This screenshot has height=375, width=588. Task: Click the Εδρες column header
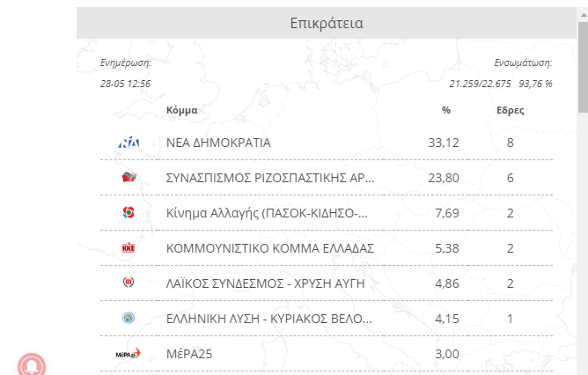tap(511, 111)
